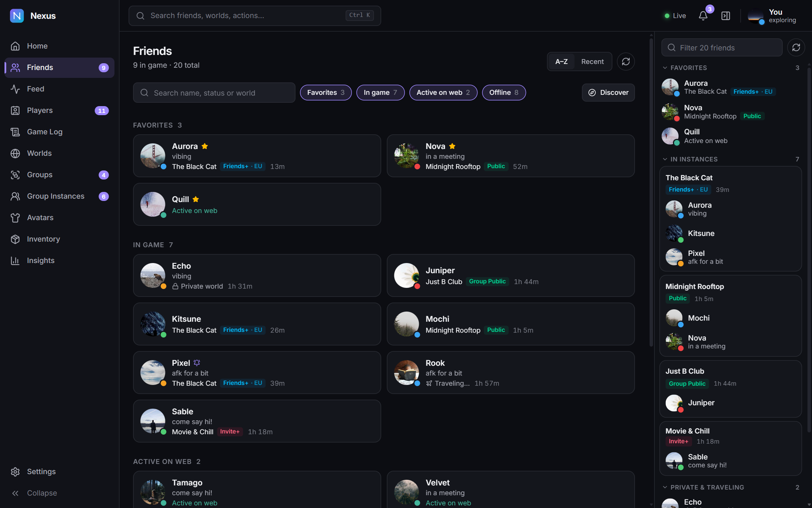Open Settings gear in sidebar
This screenshot has width=812, height=508.
click(x=15, y=471)
